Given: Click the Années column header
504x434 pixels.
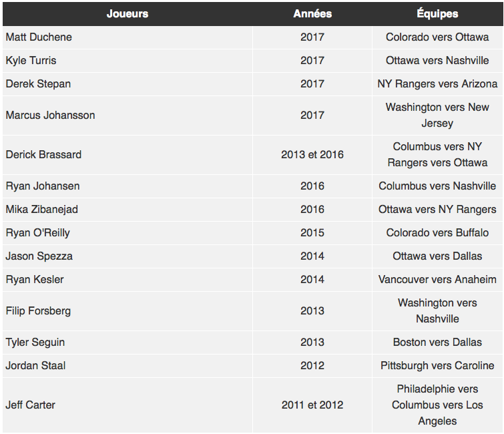Looking at the screenshot, I should point(312,14).
